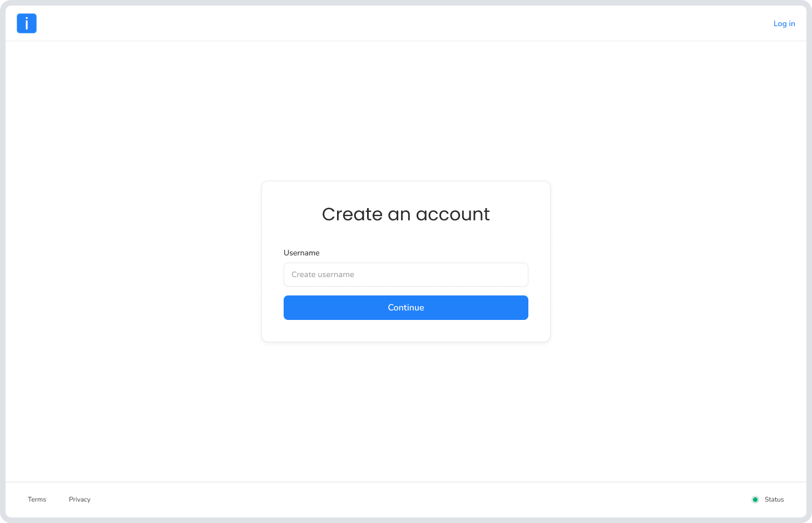View the Privacy policy page
The height and width of the screenshot is (523, 812).
pyautogui.click(x=80, y=500)
